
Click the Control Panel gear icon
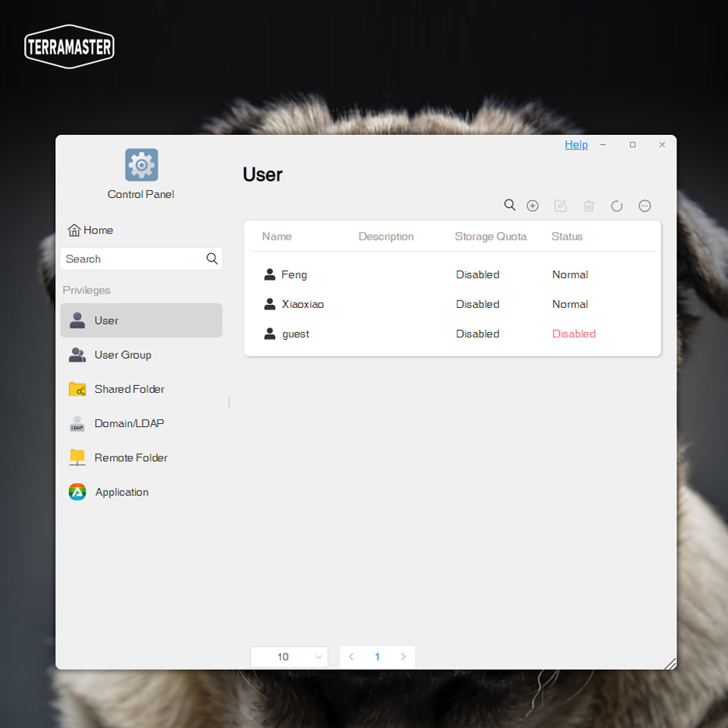(x=141, y=165)
